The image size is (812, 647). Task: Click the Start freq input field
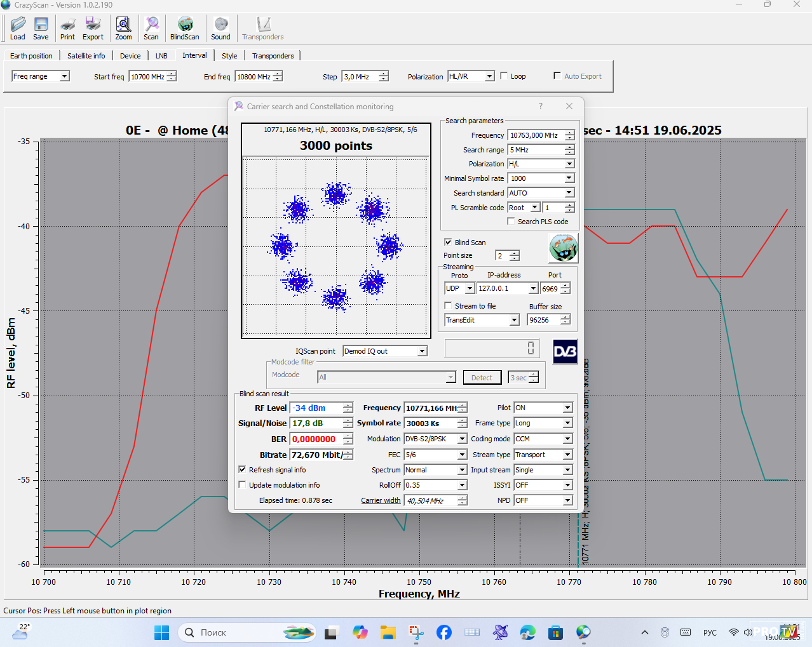[x=148, y=77]
